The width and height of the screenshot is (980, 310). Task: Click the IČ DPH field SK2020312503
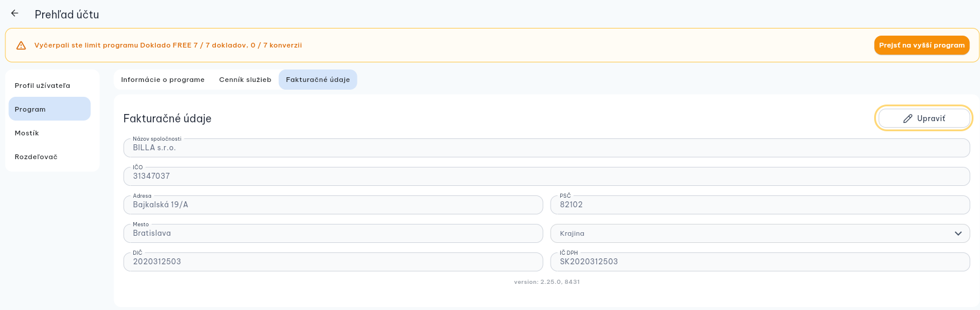pyautogui.click(x=760, y=262)
